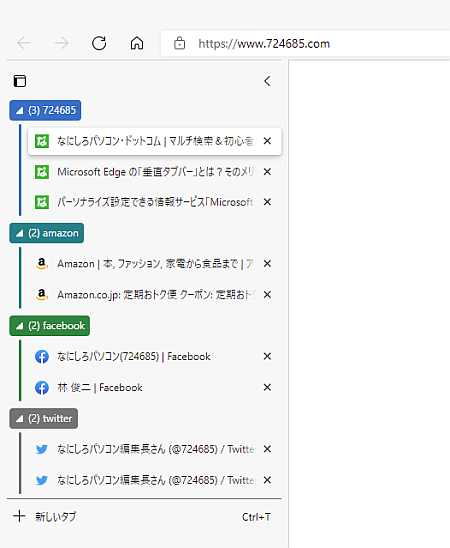Close the なにしろパソコン(724685) Facebook tab

267,356
